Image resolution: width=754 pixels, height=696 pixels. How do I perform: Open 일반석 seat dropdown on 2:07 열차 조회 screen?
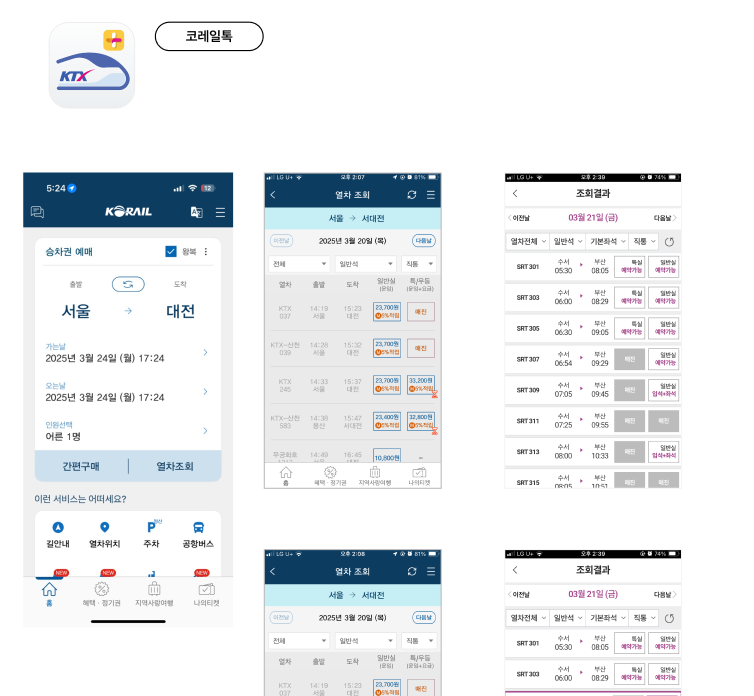point(365,264)
